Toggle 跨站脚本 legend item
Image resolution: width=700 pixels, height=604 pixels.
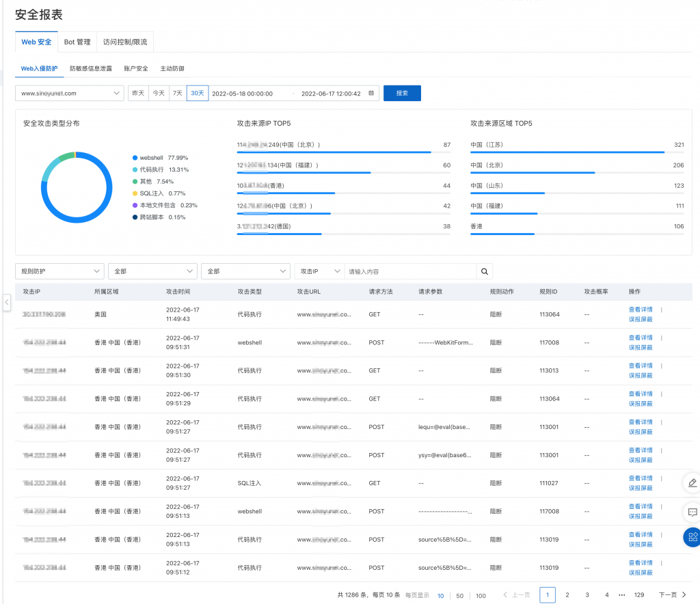pyautogui.click(x=159, y=217)
